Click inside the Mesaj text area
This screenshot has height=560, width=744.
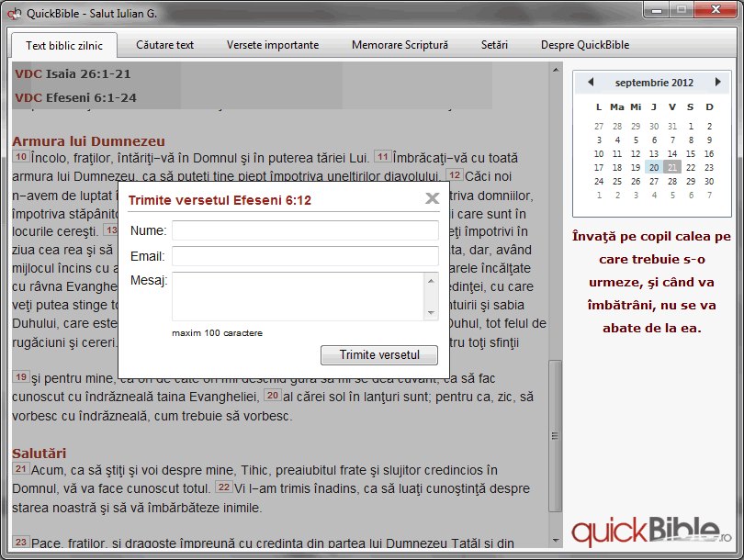point(299,297)
